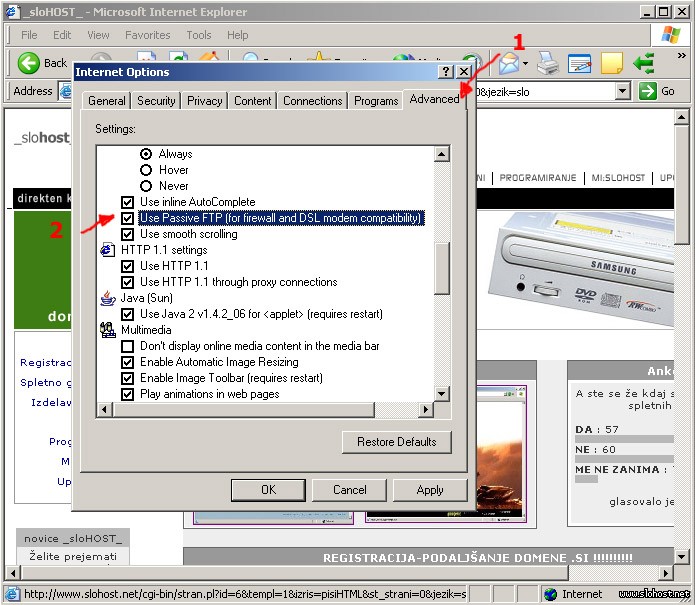Click Cancel in Internet Options
The height and width of the screenshot is (605, 695).
[x=349, y=490]
